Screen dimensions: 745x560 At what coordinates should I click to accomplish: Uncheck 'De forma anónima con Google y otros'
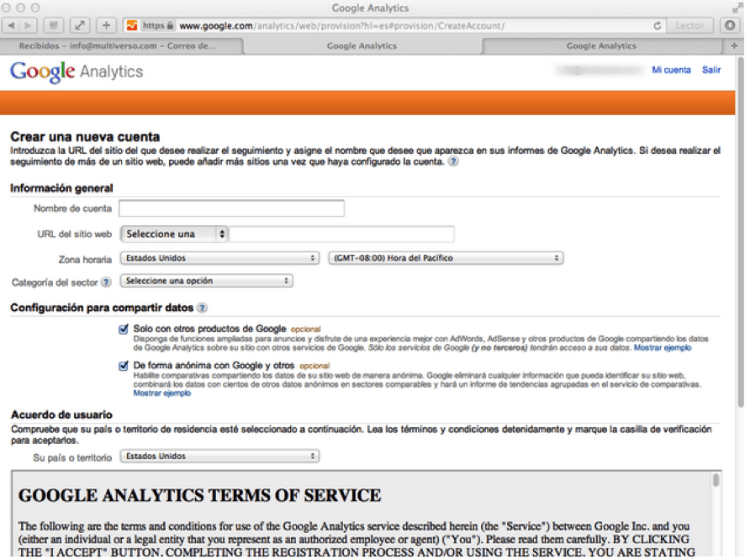(124, 366)
